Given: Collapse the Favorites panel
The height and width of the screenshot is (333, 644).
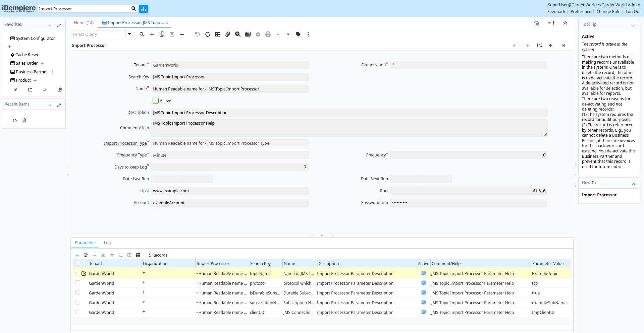Looking at the screenshot, I should point(50,25).
